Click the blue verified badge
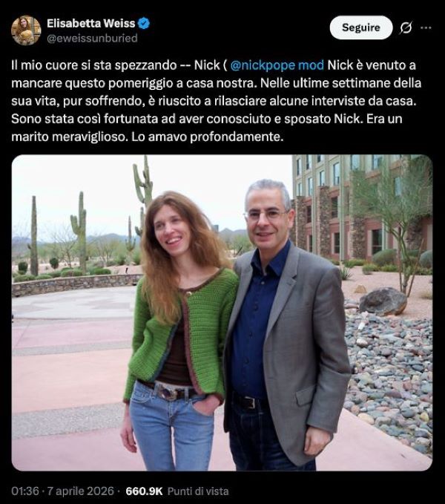 pos(144,23)
